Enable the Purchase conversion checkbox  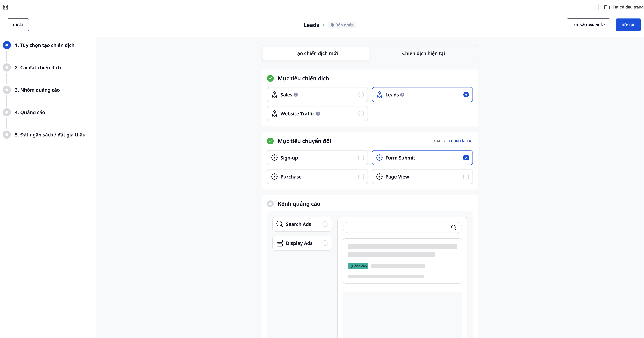pyautogui.click(x=361, y=177)
